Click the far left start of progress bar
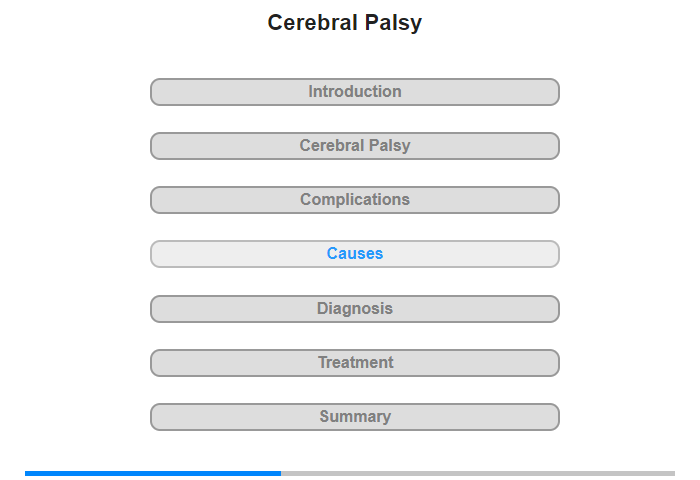700x480 pixels. tap(28, 473)
